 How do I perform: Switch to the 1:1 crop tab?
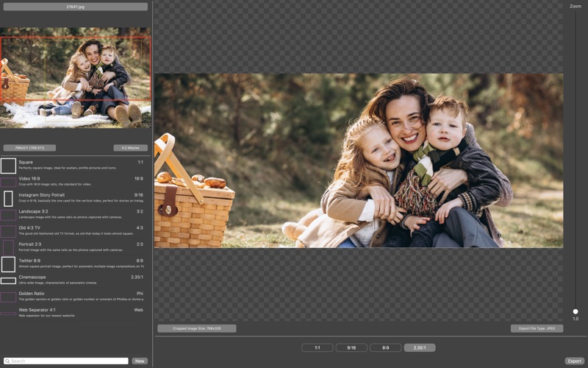318,347
